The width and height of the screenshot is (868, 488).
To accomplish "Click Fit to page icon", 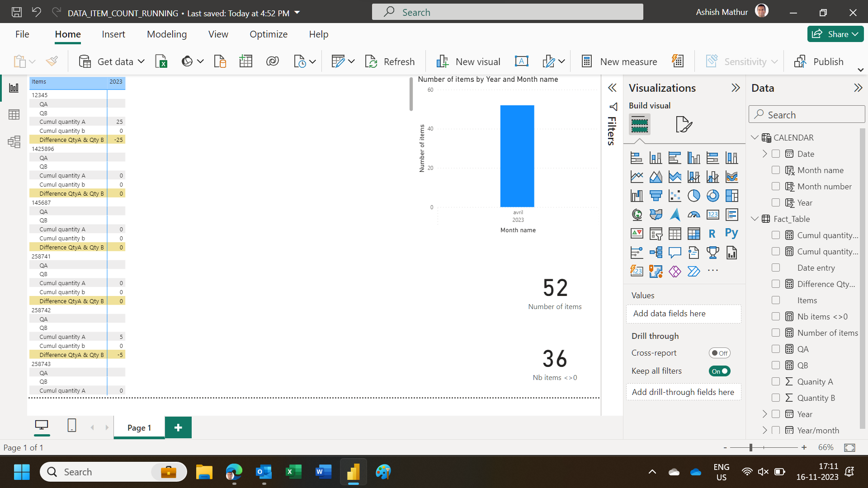I will [849, 447].
